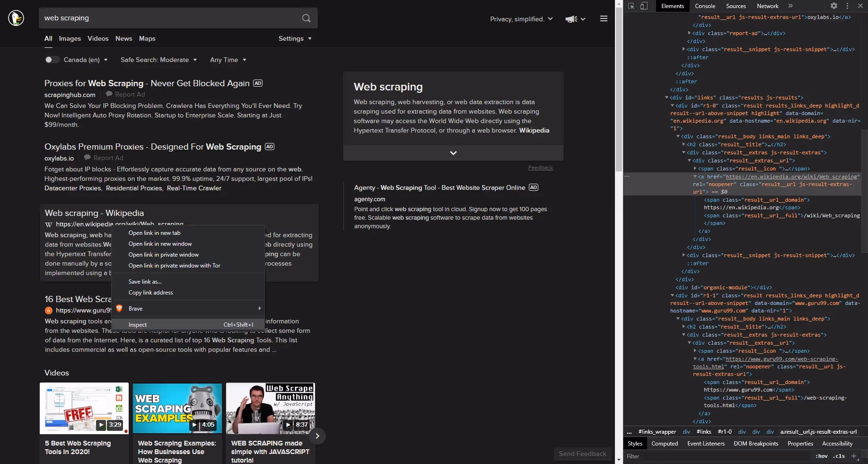This screenshot has height=464, width=868.
Task: Open the hamburger menu icon
Action: pyautogui.click(x=604, y=18)
